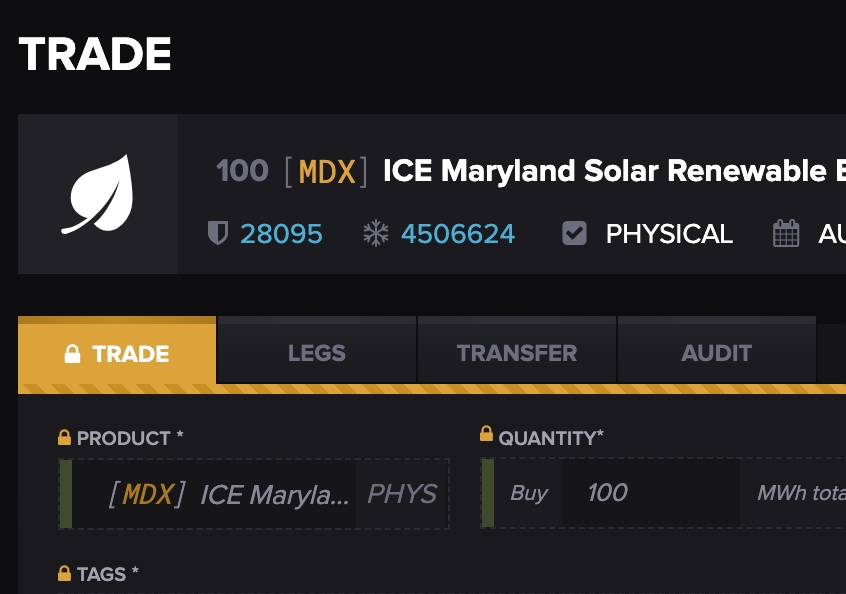Click the lock icon beside PRODUCT label
Viewport: 846px width, 594px height.
(x=64, y=438)
